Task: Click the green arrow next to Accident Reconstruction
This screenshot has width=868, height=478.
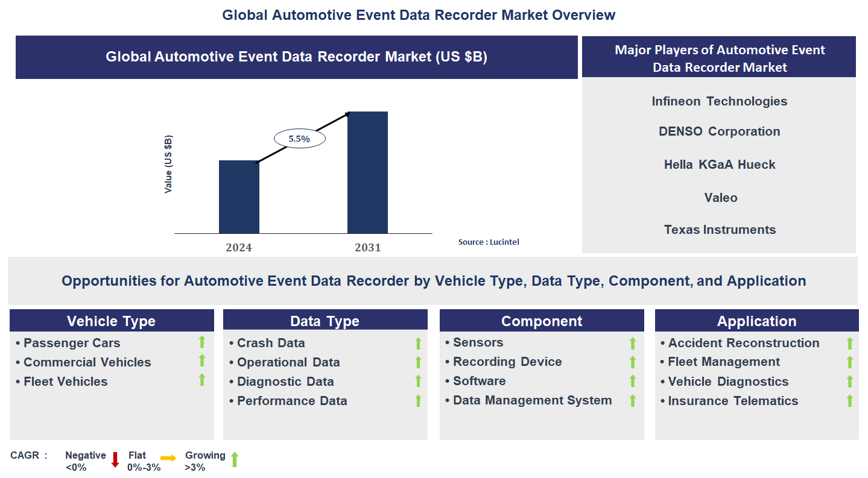Action: coord(850,344)
